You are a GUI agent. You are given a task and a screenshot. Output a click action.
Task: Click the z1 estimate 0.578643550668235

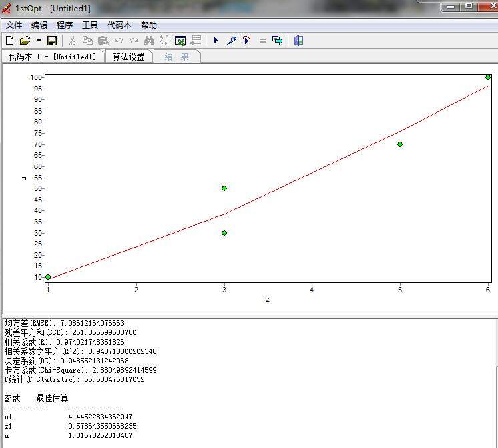103,426
